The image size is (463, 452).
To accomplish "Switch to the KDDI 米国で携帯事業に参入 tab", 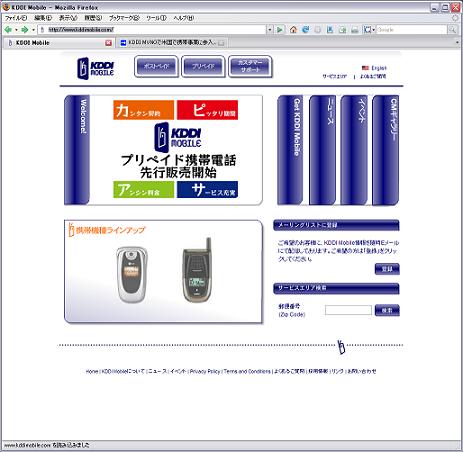I will (x=172, y=43).
